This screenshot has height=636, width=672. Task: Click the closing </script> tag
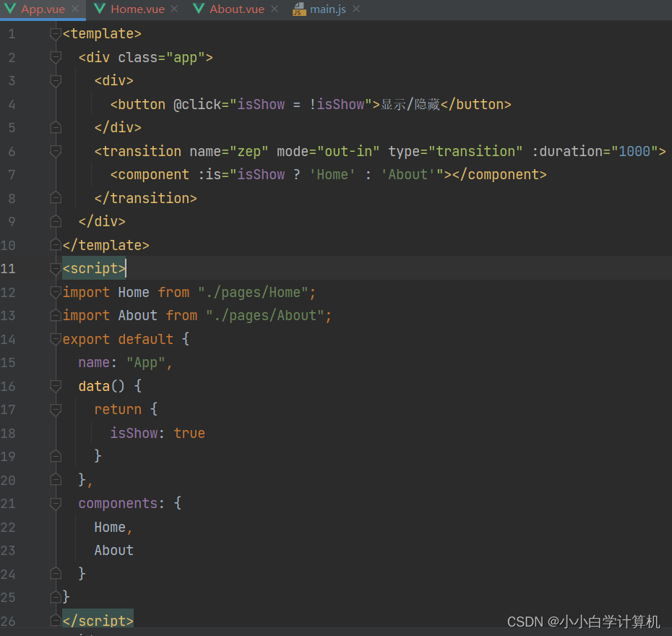(98, 621)
